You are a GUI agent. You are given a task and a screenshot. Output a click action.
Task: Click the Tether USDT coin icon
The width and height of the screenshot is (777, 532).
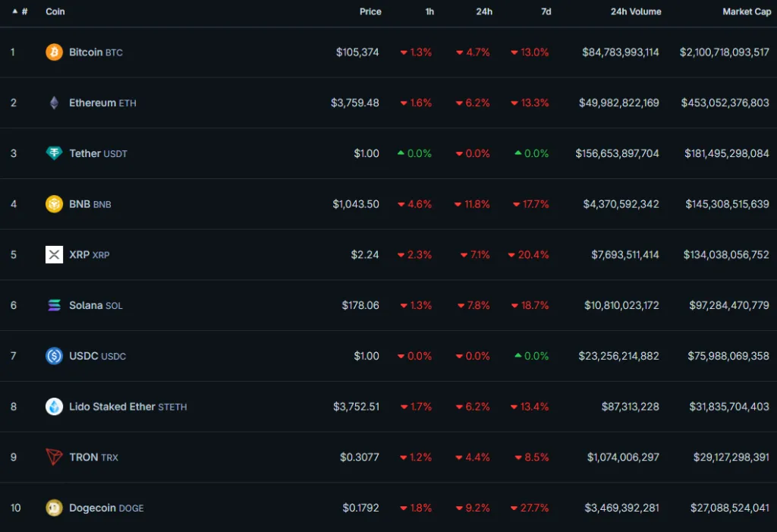click(x=53, y=153)
